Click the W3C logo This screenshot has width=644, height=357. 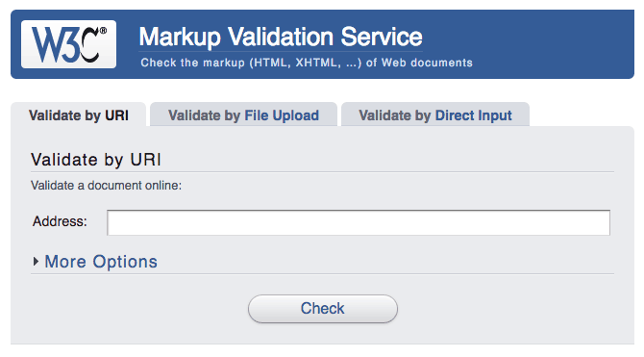coord(68,44)
